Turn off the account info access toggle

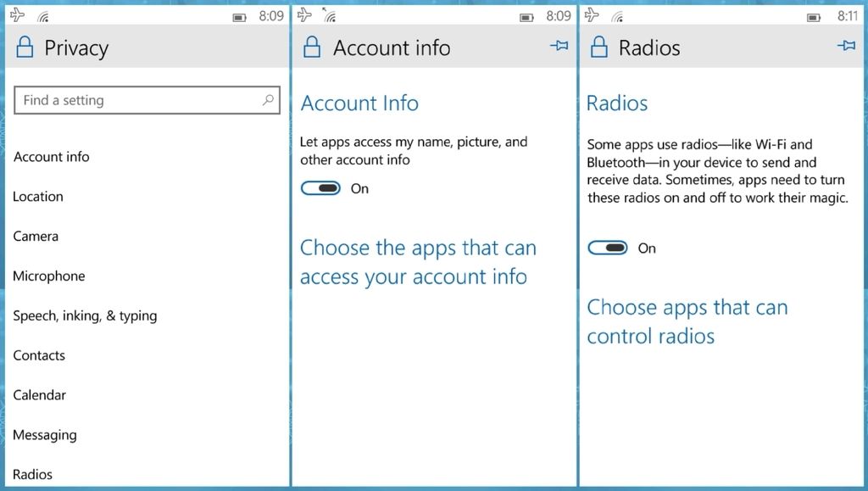coord(320,188)
